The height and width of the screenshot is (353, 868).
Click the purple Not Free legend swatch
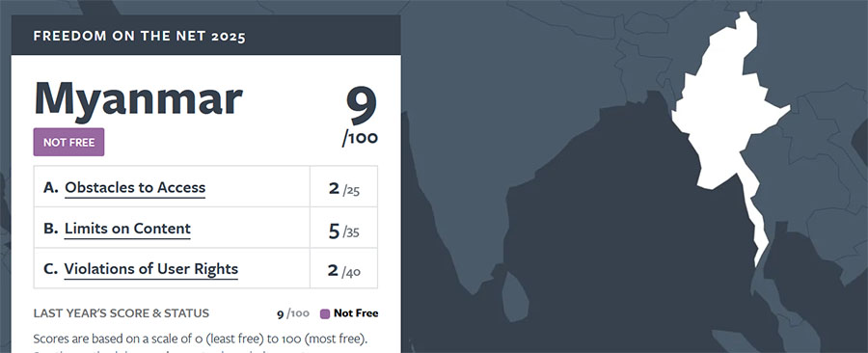point(326,313)
